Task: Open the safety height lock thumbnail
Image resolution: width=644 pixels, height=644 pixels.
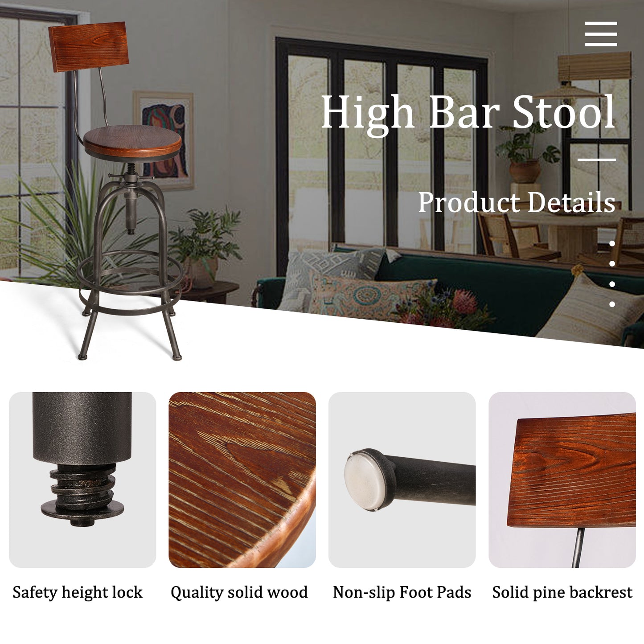Action: tap(82, 480)
